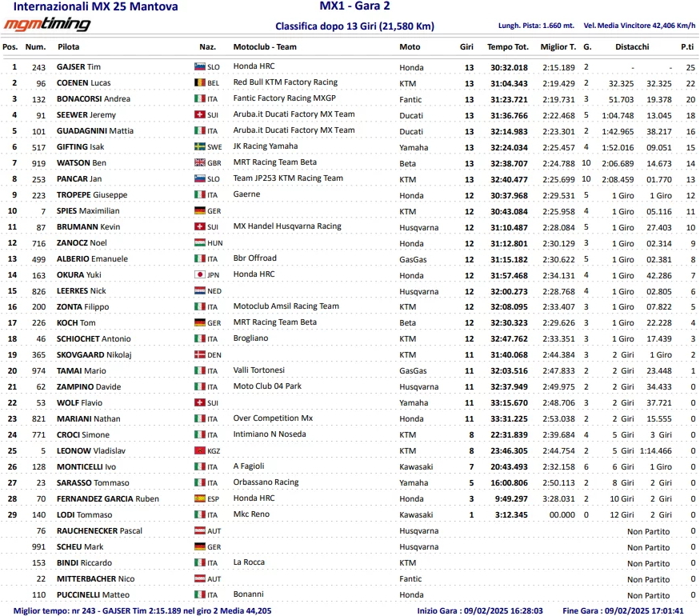
Task: Click Italy flag beside GUADAGNINI Mattia
Action: (x=199, y=130)
